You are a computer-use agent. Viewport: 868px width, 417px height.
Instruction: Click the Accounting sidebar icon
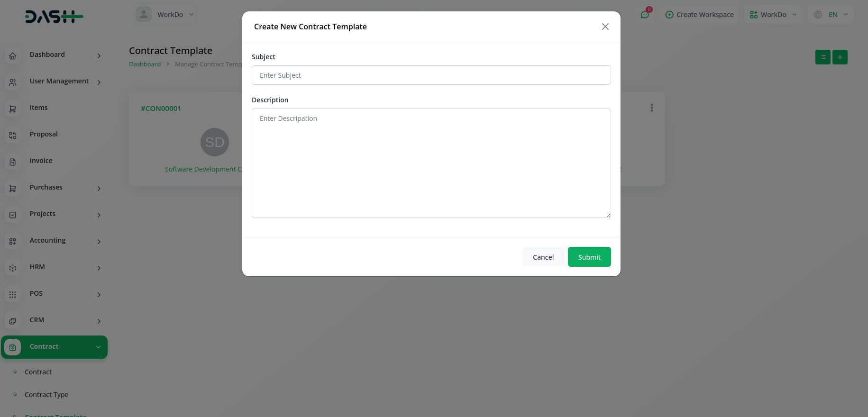(x=13, y=241)
